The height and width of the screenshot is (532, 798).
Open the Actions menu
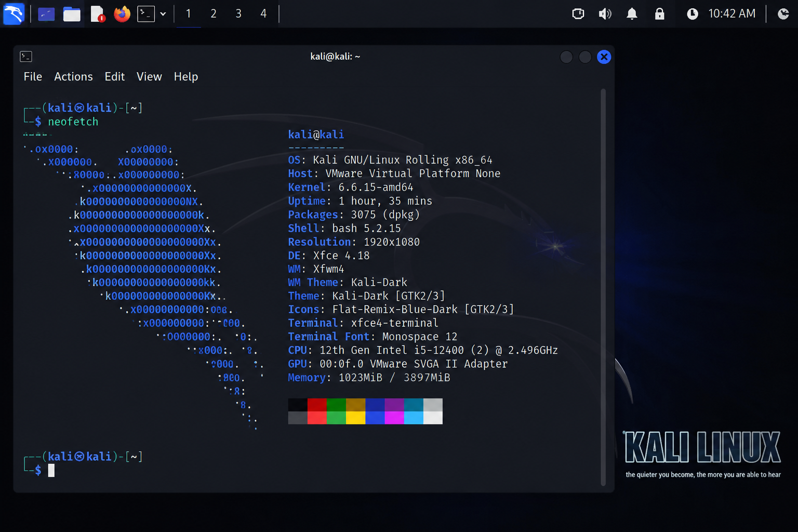click(73, 77)
